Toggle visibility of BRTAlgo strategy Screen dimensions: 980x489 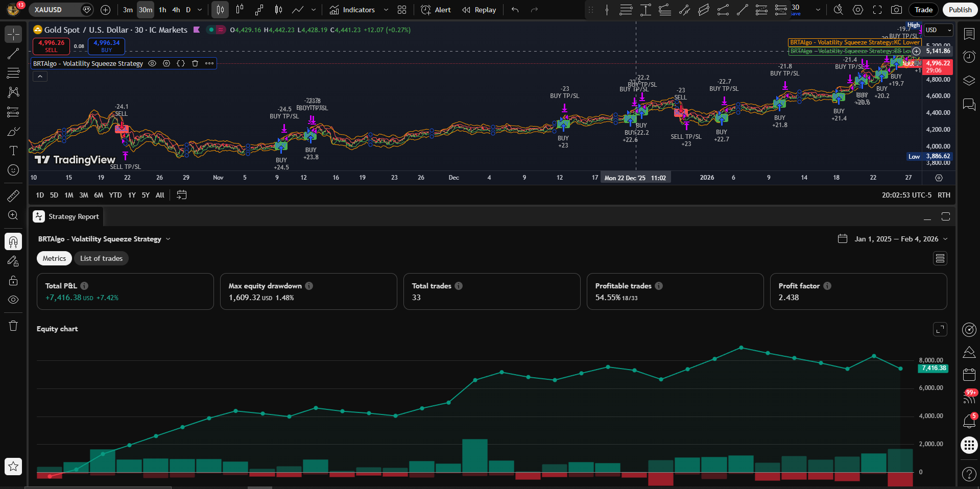[x=152, y=63]
